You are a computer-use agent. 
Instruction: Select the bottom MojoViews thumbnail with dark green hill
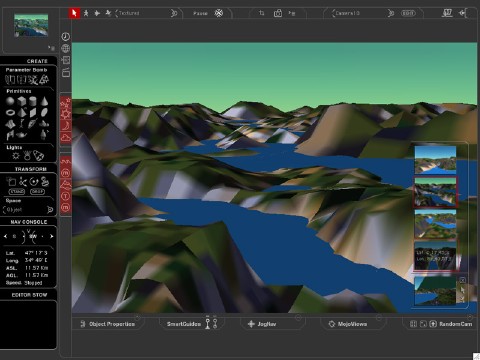pyautogui.click(x=435, y=291)
